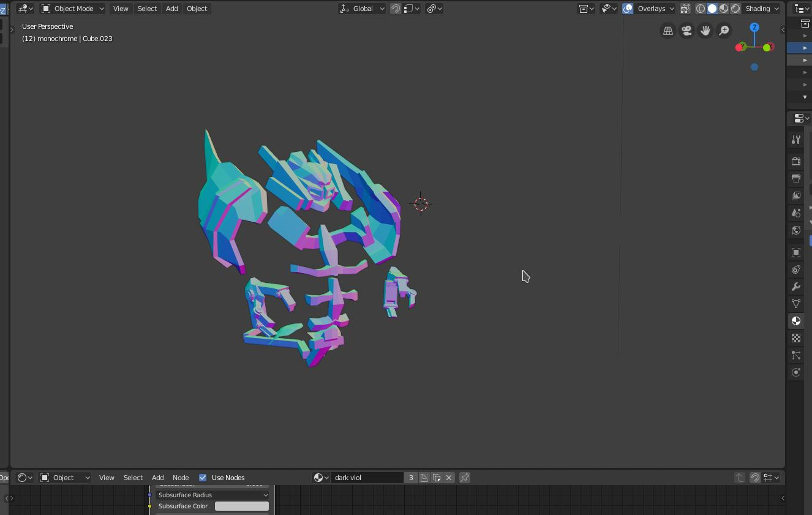812x515 pixels.
Task: Open the View Layer properties tab
Action: (x=796, y=196)
